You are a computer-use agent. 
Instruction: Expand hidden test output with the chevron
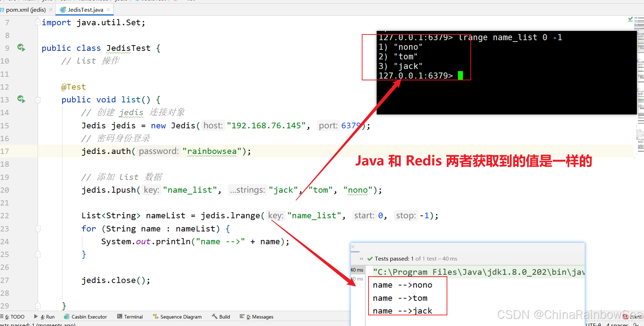coord(361,258)
